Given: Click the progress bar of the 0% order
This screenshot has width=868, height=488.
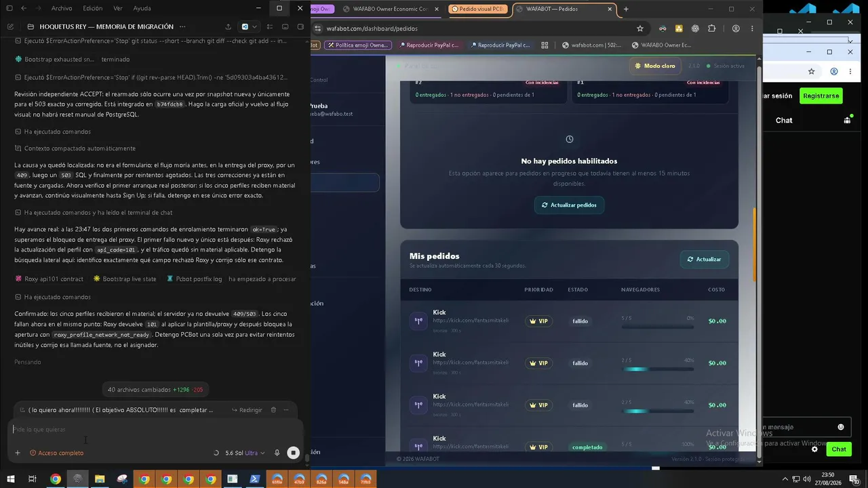Looking at the screenshot, I should point(658,327).
